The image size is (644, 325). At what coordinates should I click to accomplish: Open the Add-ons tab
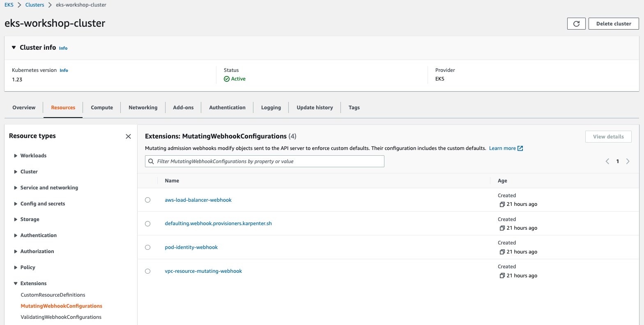click(183, 108)
